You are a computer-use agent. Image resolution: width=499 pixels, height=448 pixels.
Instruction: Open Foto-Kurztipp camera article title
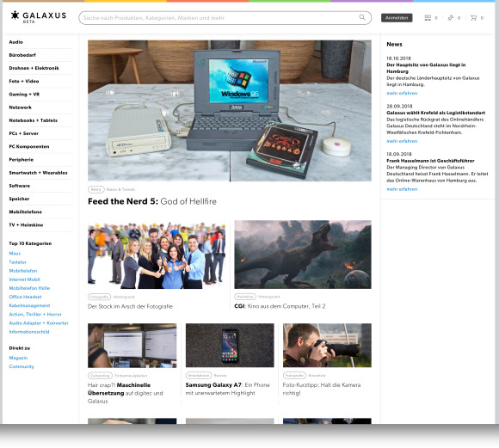click(x=322, y=389)
